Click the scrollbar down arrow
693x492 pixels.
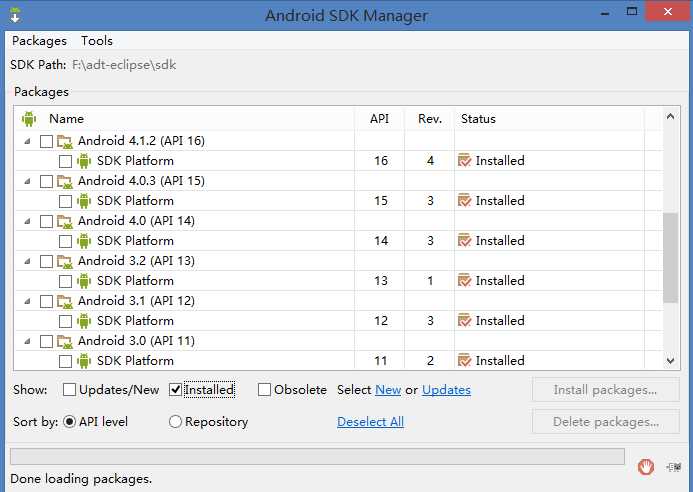(670, 361)
